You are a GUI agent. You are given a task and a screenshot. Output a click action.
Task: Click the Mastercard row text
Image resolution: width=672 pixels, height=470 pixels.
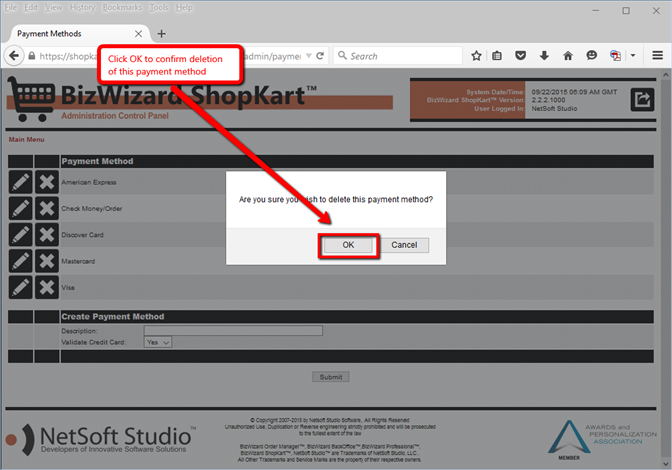(x=78, y=261)
